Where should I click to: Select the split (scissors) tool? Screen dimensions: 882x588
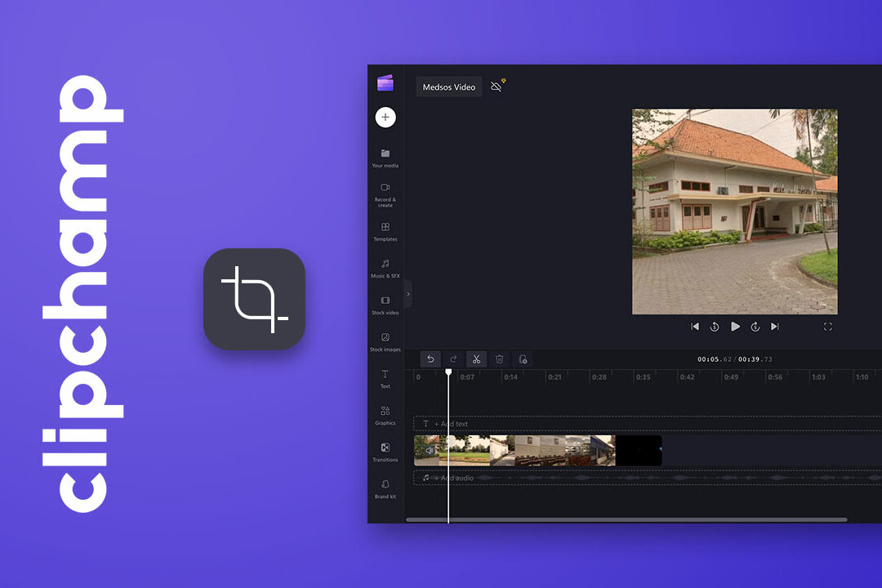476,359
